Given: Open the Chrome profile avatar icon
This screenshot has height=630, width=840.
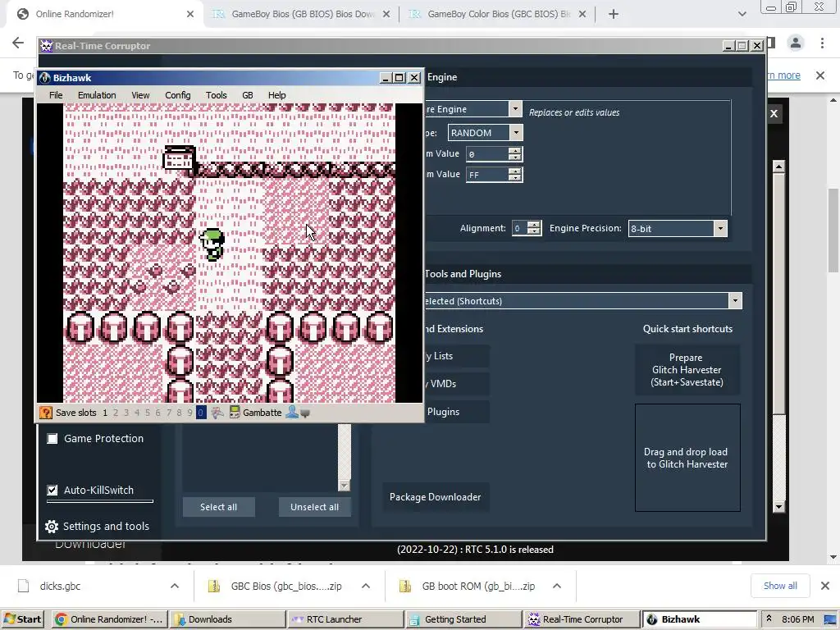Looking at the screenshot, I should (796, 43).
